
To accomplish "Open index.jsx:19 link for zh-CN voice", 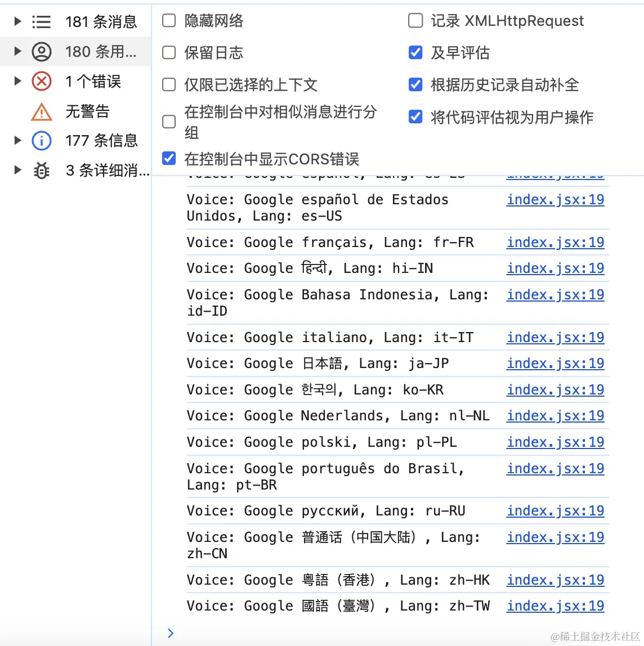I will 556,537.
